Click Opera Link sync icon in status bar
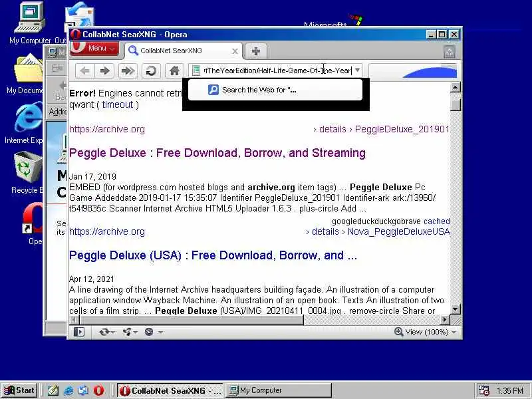The width and height of the screenshot is (532, 399). click(x=104, y=332)
